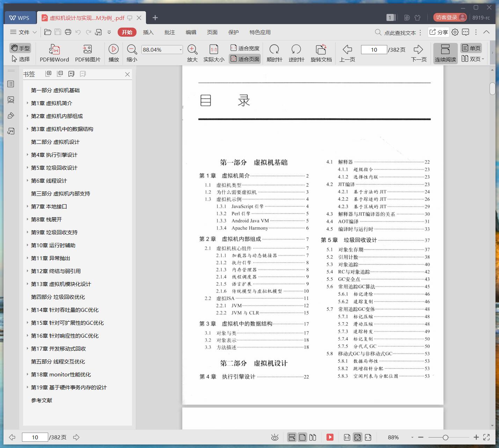Open a new tab with plus

pyautogui.click(x=155, y=17)
